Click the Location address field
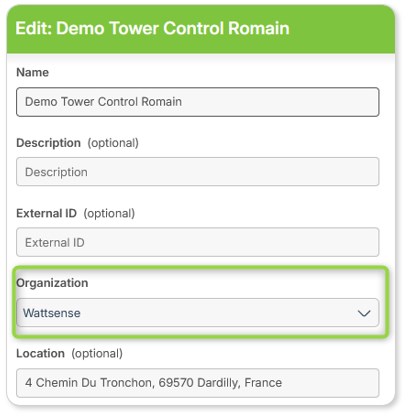 click(198, 383)
